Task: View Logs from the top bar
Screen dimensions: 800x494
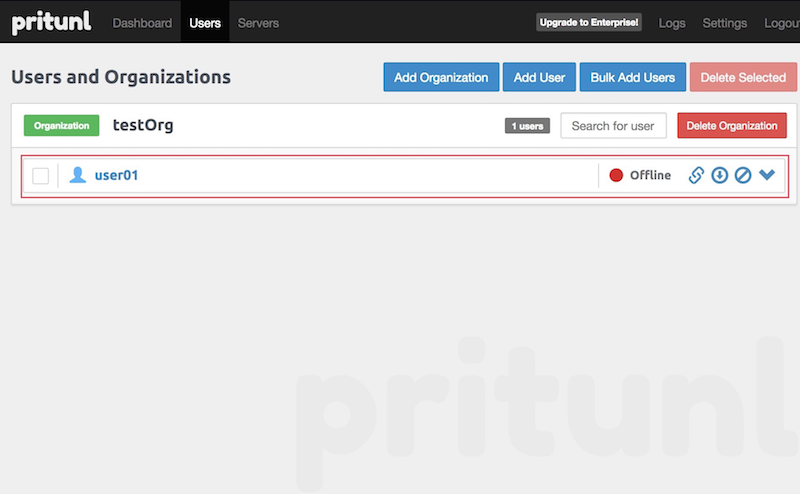Action: point(672,22)
